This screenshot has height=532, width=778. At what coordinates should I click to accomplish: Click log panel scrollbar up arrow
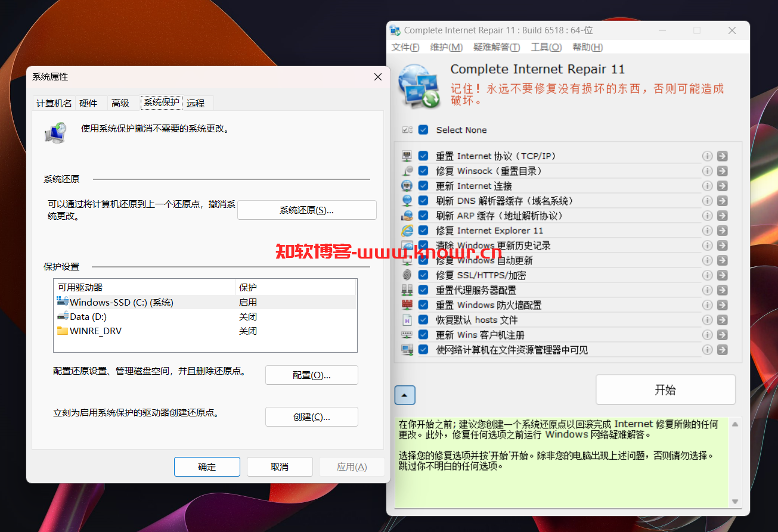click(x=735, y=424)
